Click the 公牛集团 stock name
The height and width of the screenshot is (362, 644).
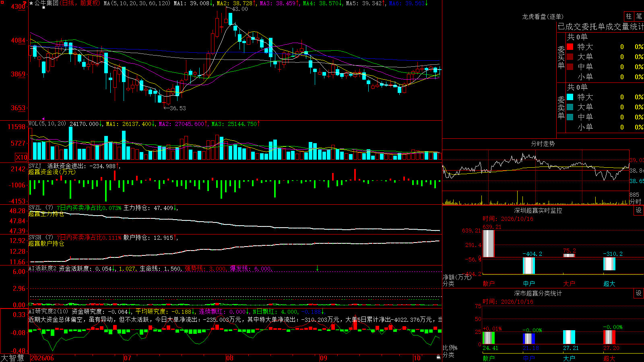point(46,3)
